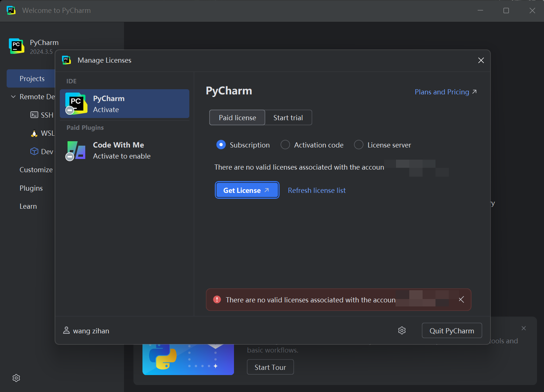
Task: Dismiss the red license error notification
Action: [461, 299]
